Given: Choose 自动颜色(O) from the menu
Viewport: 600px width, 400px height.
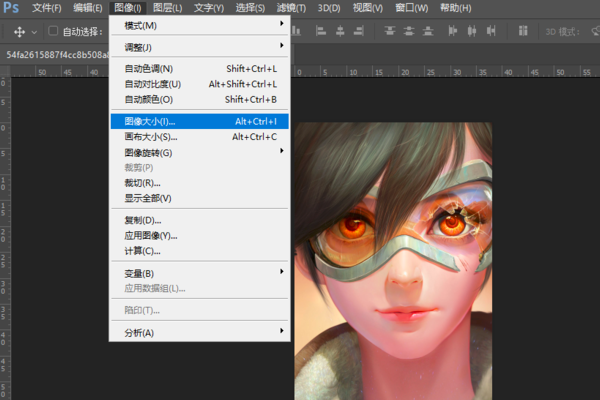Looking at the screenshot, I should tap(200, 100).
